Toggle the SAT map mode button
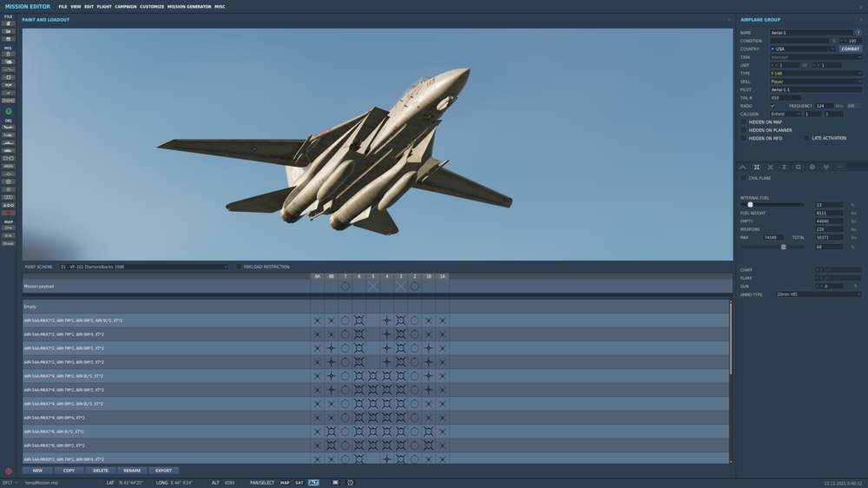The width and height of the screenshot is (868, 488). point(299,483)
